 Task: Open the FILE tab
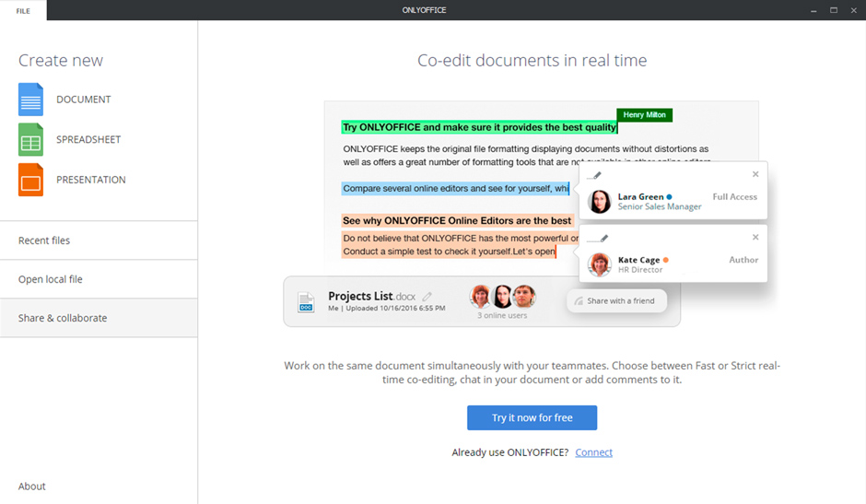[23, 10]
